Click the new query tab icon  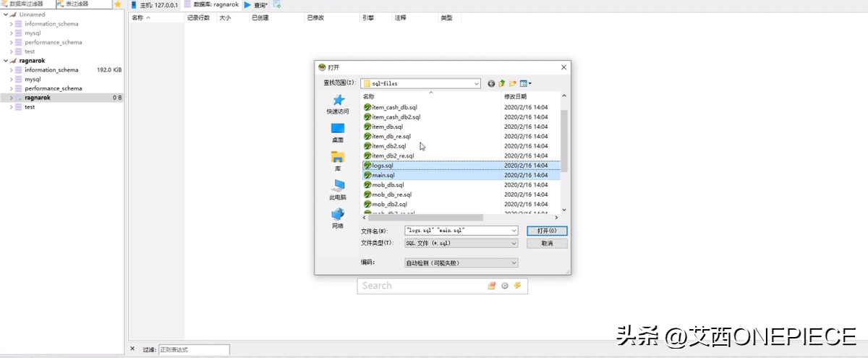(x=277, y=4)
